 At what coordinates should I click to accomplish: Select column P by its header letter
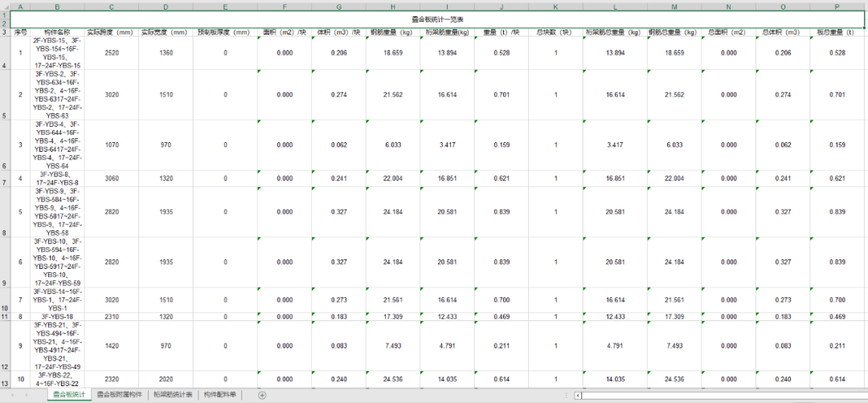837,6
